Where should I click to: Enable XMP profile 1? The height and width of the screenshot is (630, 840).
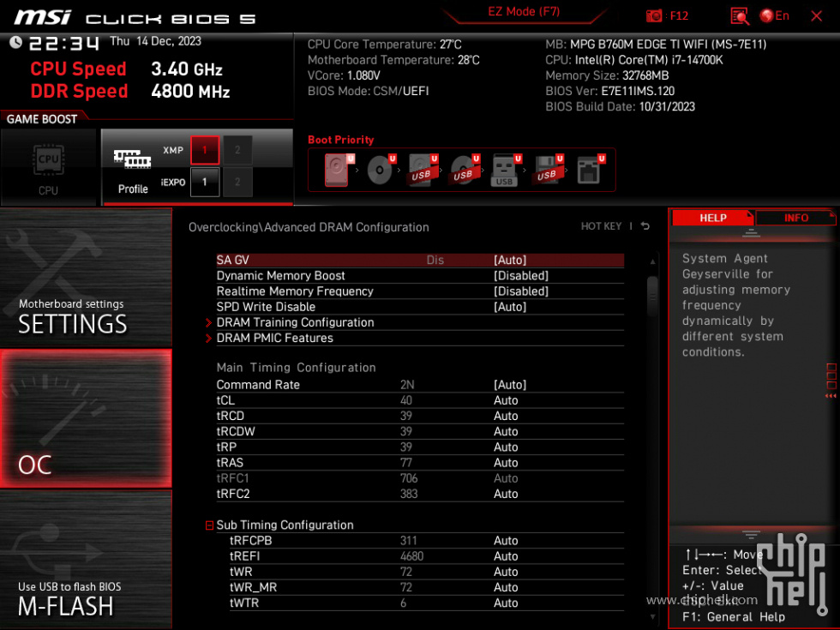205,150
